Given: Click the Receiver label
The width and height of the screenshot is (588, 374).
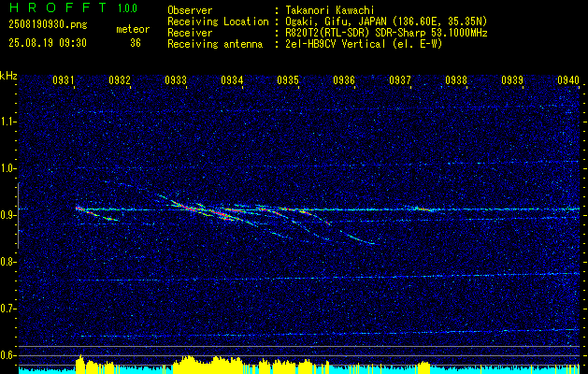Looking at the screenshot, I should click(x=190, y=33).
